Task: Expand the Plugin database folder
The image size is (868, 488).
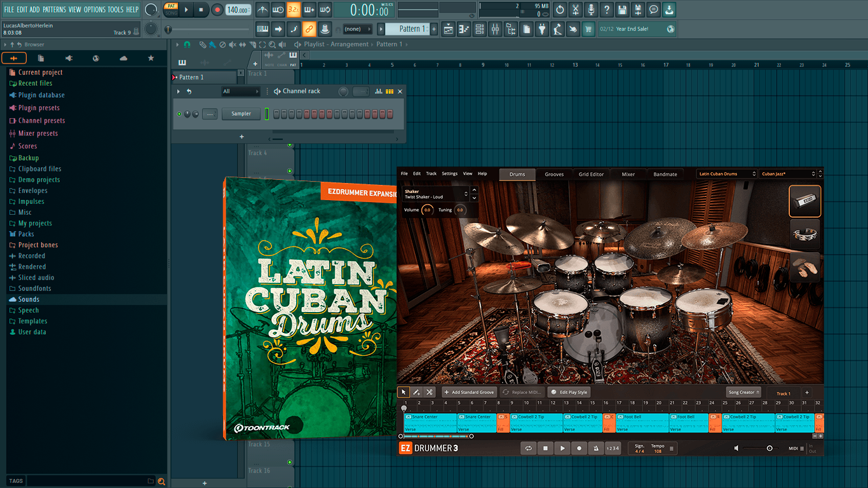Action: click(x=41, y=95)
